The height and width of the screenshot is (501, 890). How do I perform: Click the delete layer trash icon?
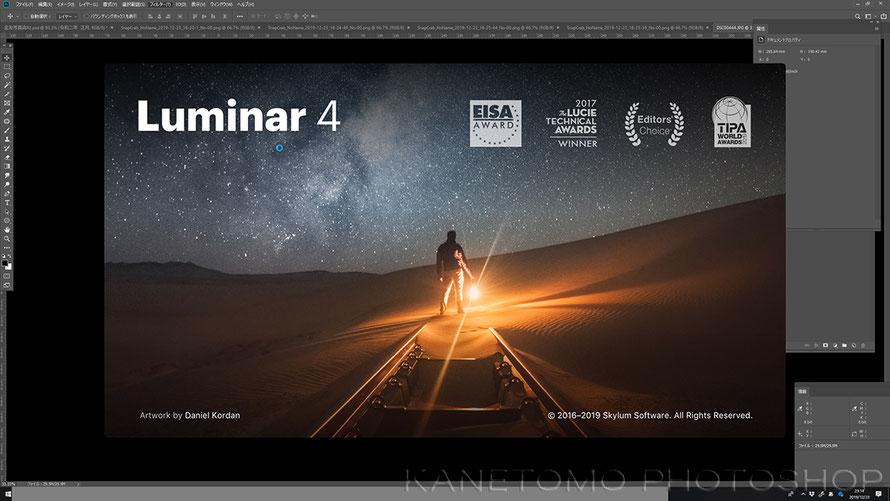coord(863,345)
